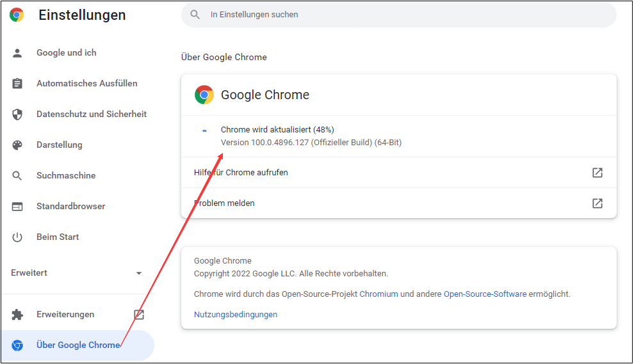The height and width of the screenshot is (364, 634).
Task: Click the 'Über Google Chrome' page heading
Action: tap(224, 57)
